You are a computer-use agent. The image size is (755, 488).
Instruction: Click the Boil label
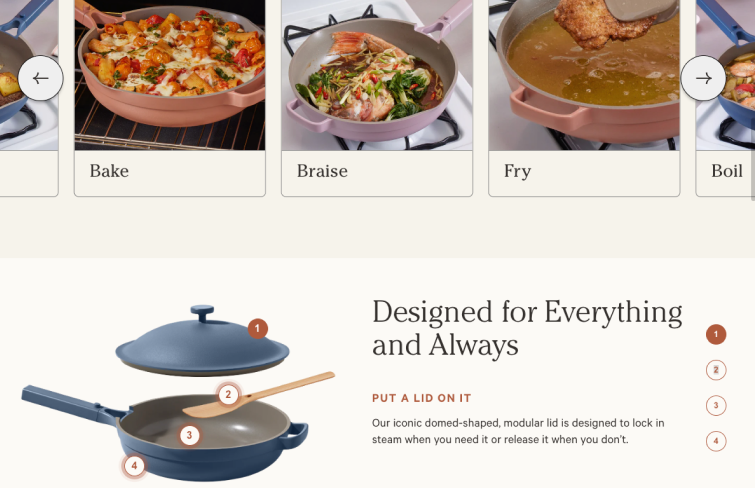727,171
